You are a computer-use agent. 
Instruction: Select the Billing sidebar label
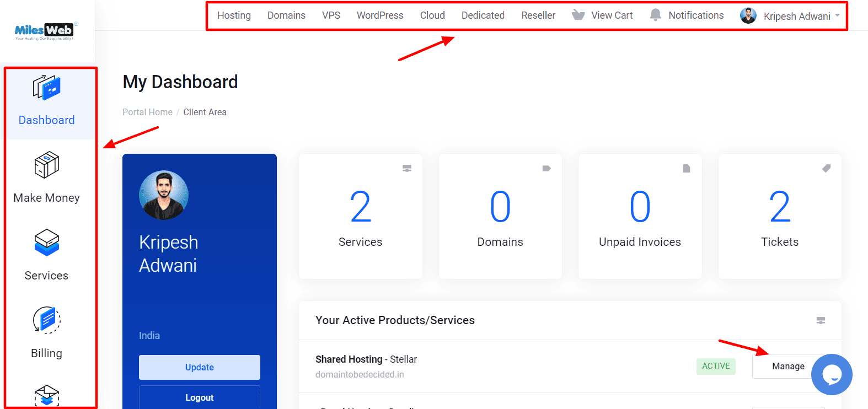[46, 353]
